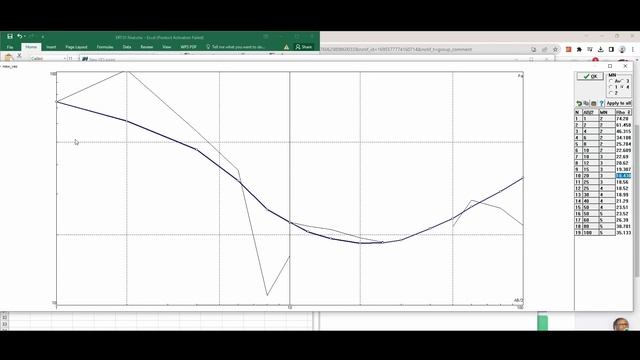Click the Excel Paste clipboard icon
This screenshot has height=360, width=640.
[x=9, y=58]
